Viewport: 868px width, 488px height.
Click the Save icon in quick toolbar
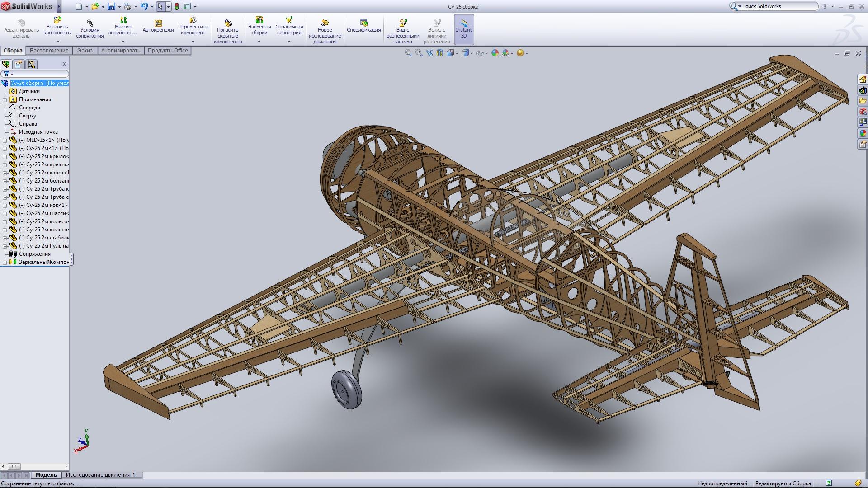tap(111, 6)
